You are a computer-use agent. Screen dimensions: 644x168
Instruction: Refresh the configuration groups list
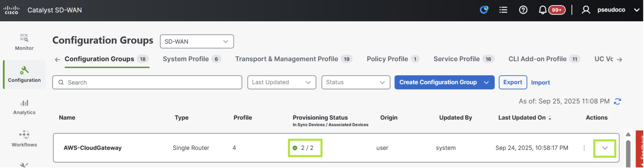click(x=618, y=101)
